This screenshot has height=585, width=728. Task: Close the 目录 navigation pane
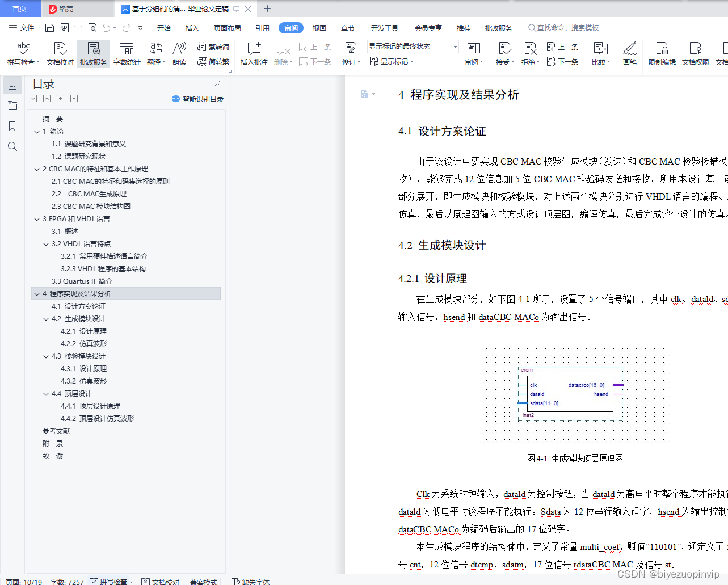click(x=217, y=83)
